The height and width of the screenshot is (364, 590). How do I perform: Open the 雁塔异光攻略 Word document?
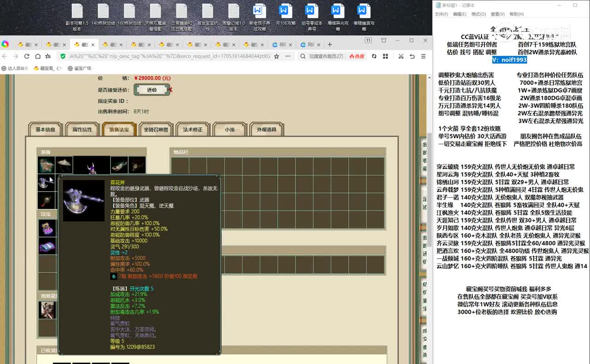338,17
